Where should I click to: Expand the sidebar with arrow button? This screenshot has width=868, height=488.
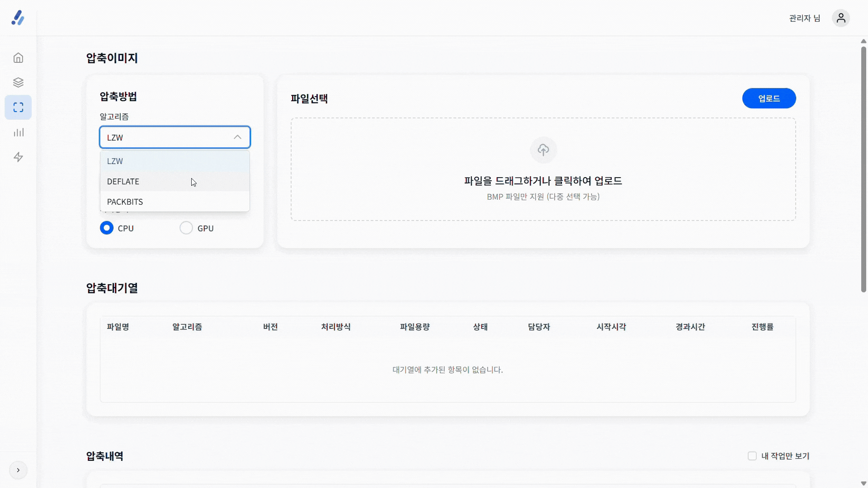tap(18, 470)
